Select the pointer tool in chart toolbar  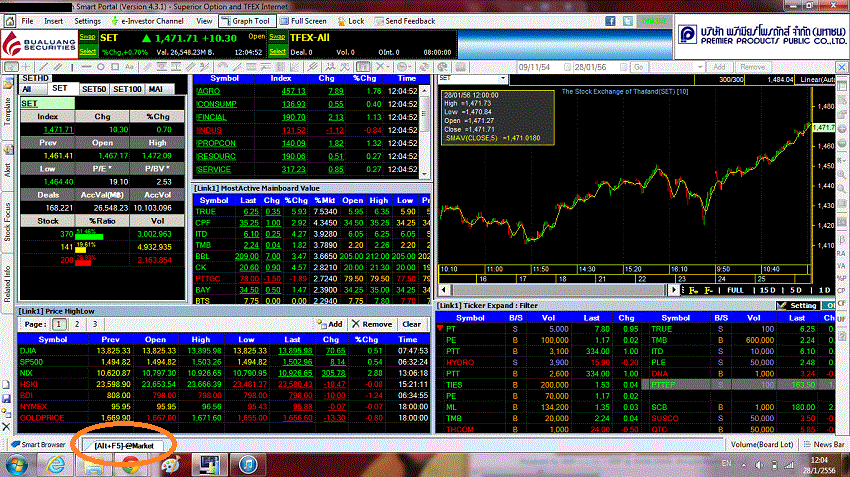[11, 67]
